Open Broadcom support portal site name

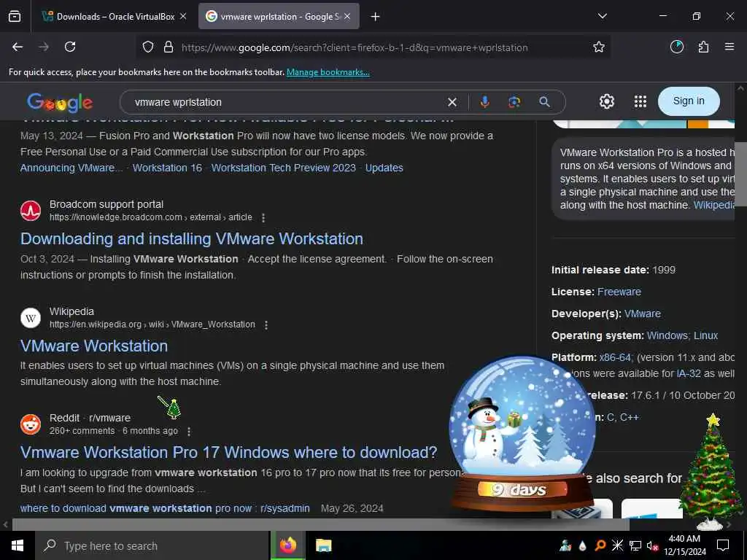[107, 204]
